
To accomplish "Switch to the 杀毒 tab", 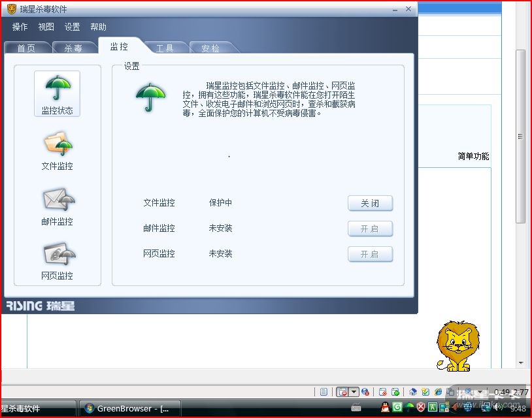I will point(73,48).
